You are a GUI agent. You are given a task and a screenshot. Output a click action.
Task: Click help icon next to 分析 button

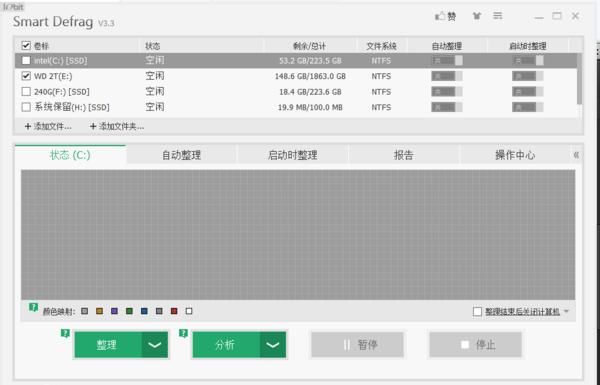[184, 333]
